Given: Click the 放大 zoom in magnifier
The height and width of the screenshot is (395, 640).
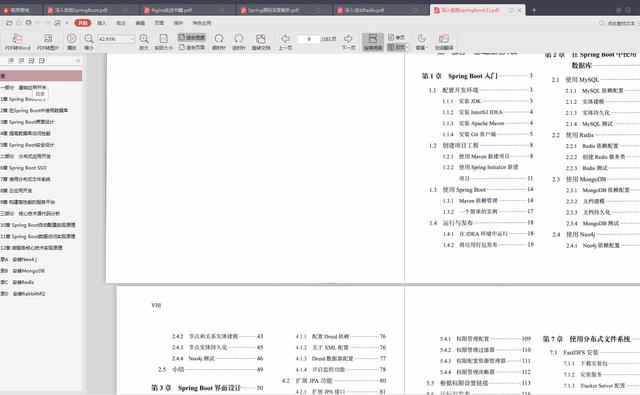Looking at the screenshot, I should (144, 42).
